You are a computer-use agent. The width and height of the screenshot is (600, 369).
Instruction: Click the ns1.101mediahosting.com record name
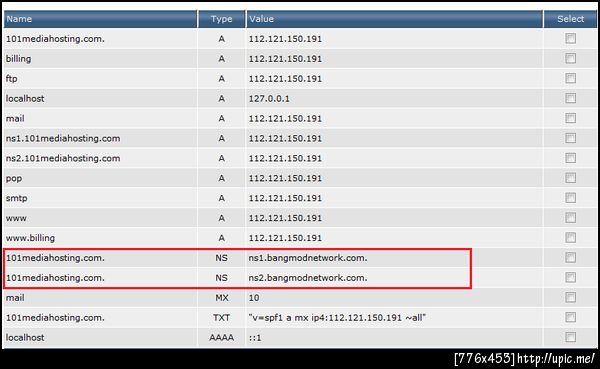point(63,139)
